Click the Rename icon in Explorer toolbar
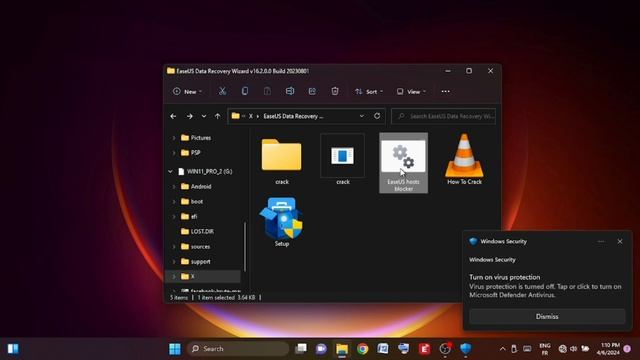The image size is (640, 360). coord(290,91)
